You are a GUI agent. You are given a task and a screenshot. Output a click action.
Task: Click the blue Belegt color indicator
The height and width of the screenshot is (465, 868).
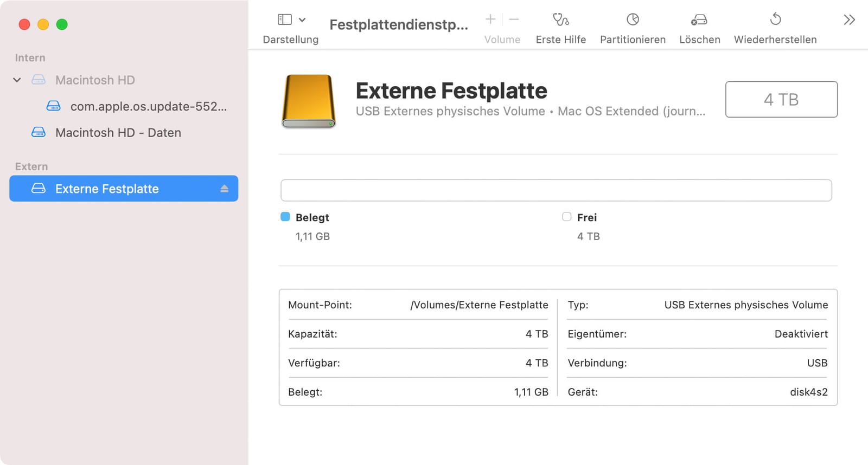[x=285, y=217]
